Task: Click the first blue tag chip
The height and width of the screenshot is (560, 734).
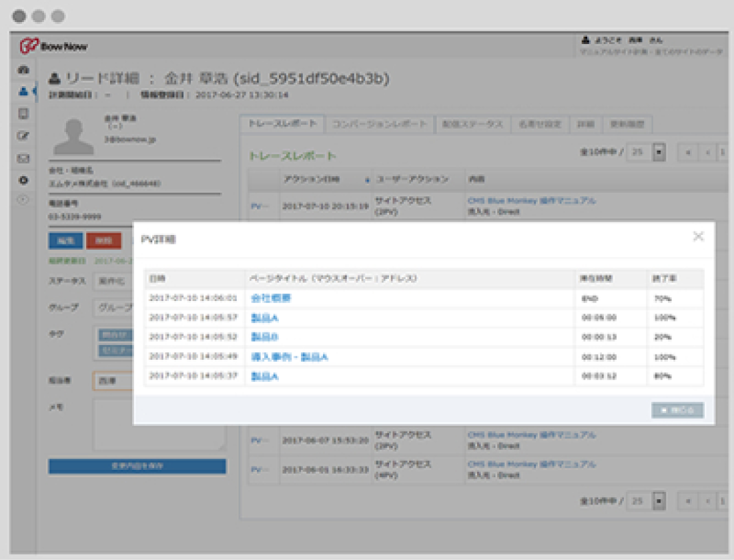Action: coord(115,335)
